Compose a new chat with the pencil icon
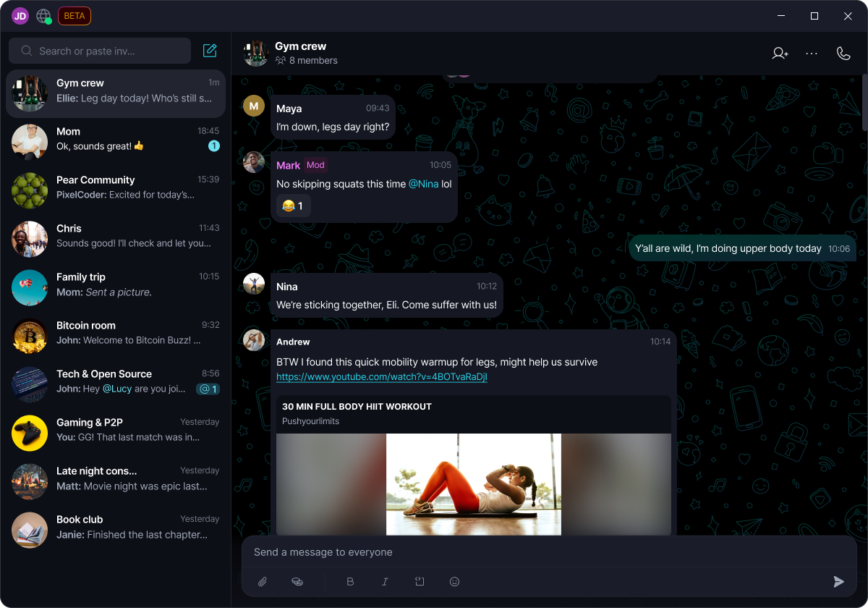 tap(210, 51)
